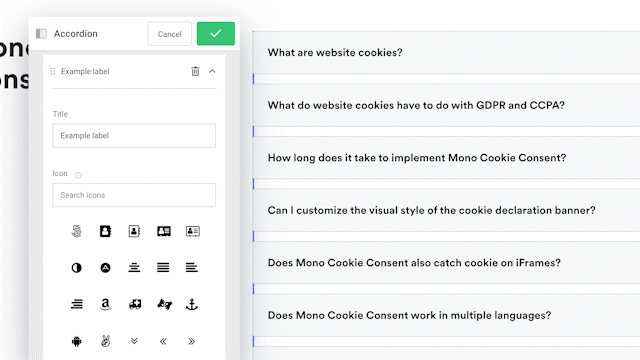Image resolution: width=640 pixels, height=360 pixels.
Task: Cancel the Accordion editing
Action: coord(169,34)
